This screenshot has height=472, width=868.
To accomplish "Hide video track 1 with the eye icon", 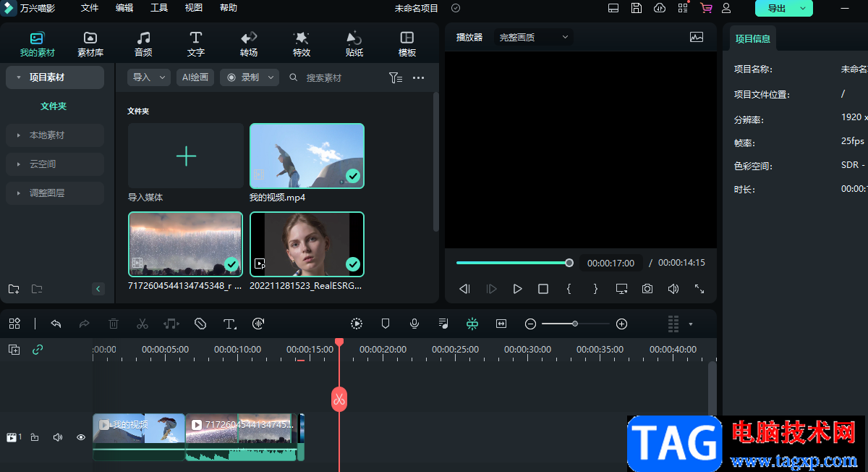I will click(x=81, y=437).
